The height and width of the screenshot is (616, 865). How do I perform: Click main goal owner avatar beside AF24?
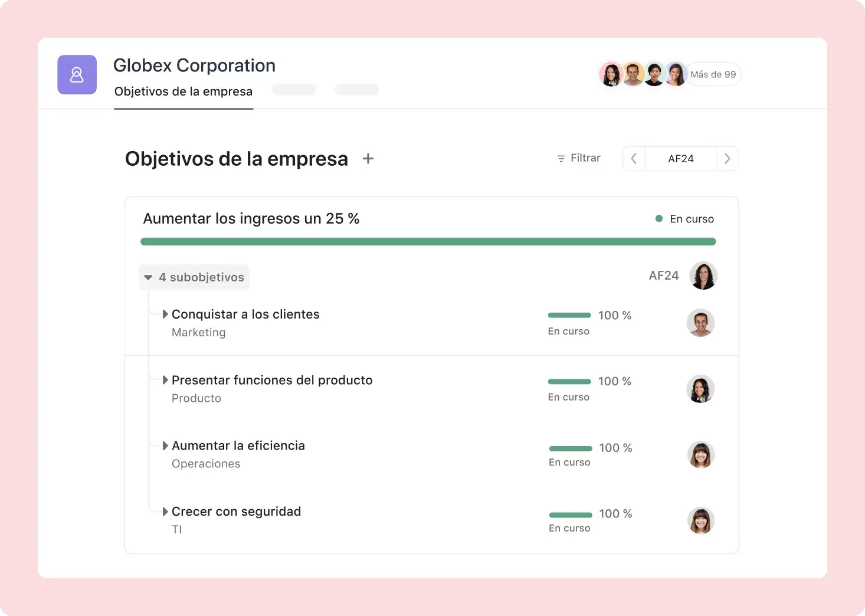tap(703, 276)
